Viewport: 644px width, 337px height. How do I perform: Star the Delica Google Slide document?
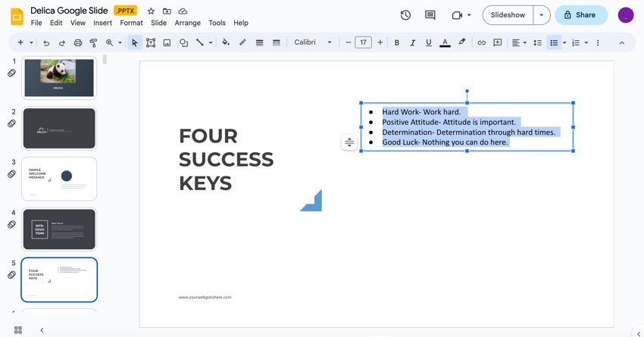point(151,11)
